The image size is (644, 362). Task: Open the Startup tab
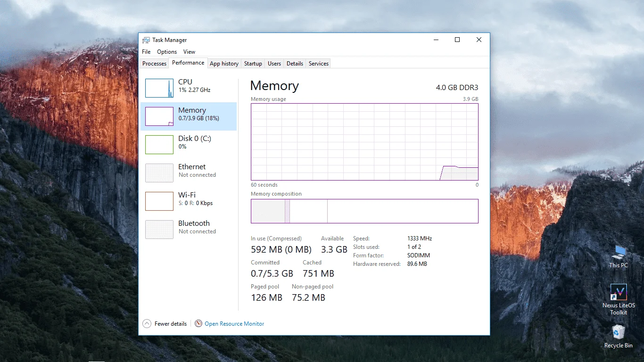coord(253,64)
